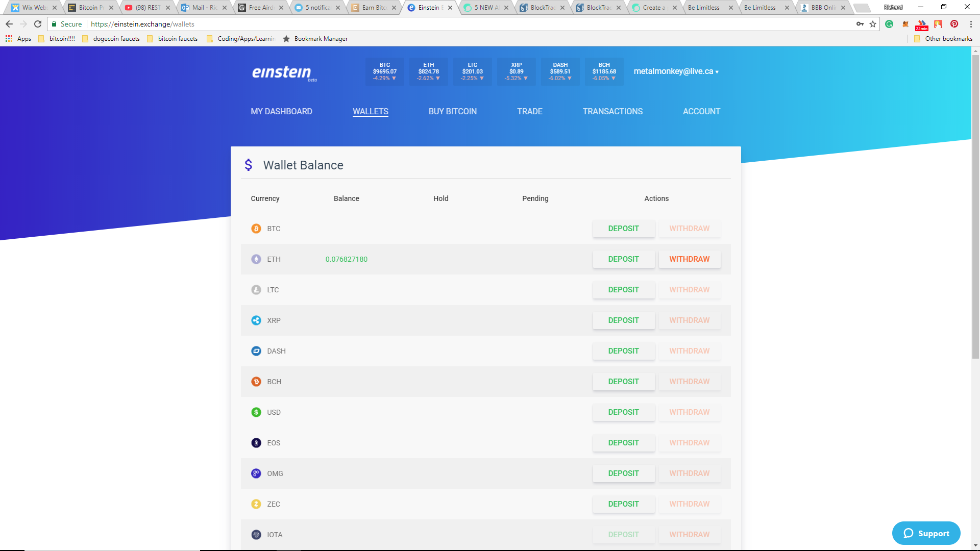Go to My Dashboard tab
Viewport: 980px width, 551px height.
[281, 111]
